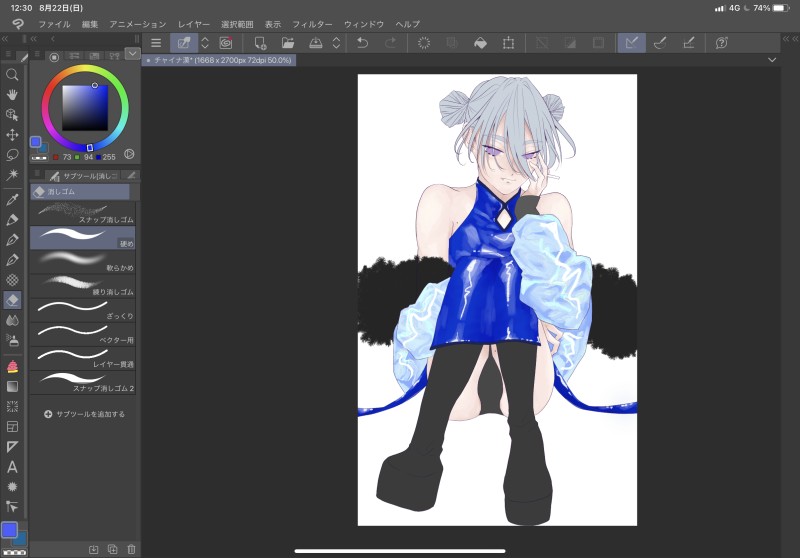Open the 表示 menu
This screenshot has width=800, height=558.
273,24
